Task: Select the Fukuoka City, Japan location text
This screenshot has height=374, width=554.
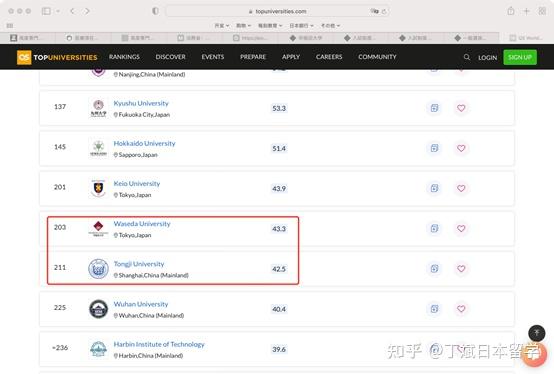Action: pos(144,115)
